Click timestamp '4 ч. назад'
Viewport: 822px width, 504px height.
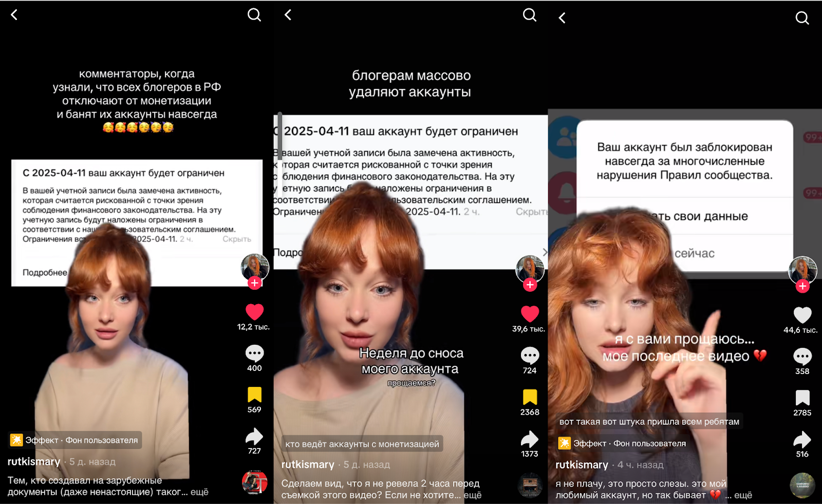[641, 465]
